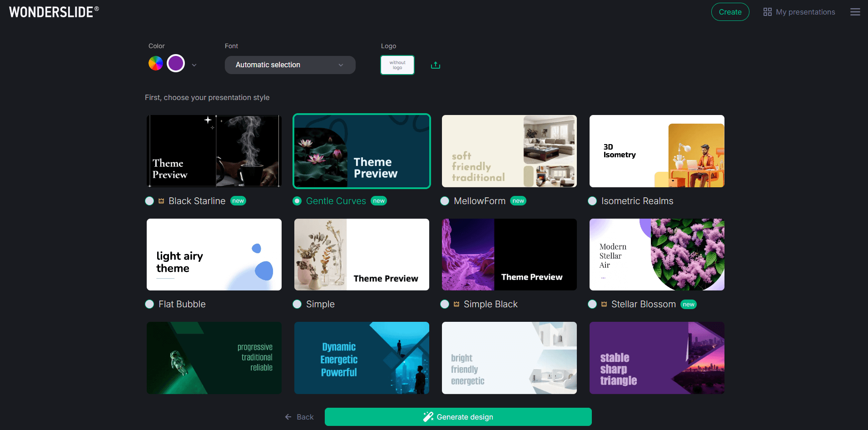Select the purple color swatch
The width and height of the screenshot is (868, 430).
pyautogui.click(x=176, y=63)
